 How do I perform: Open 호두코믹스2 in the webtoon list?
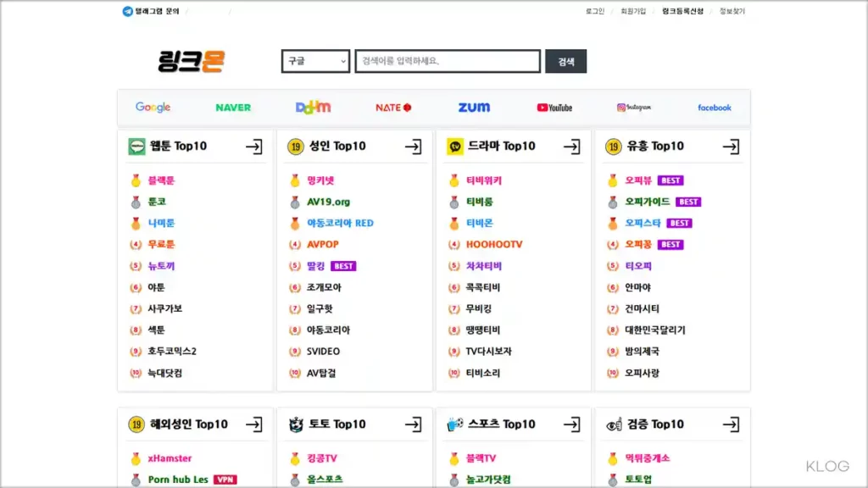(171, 351)
